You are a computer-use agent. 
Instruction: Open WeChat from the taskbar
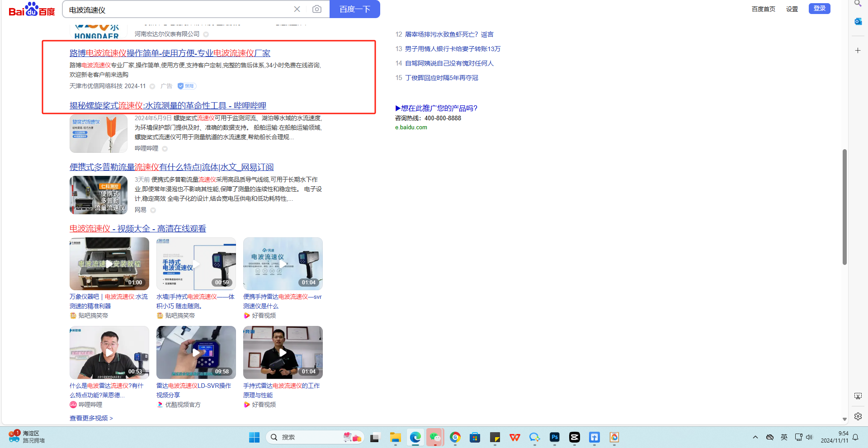pos(435,437)
